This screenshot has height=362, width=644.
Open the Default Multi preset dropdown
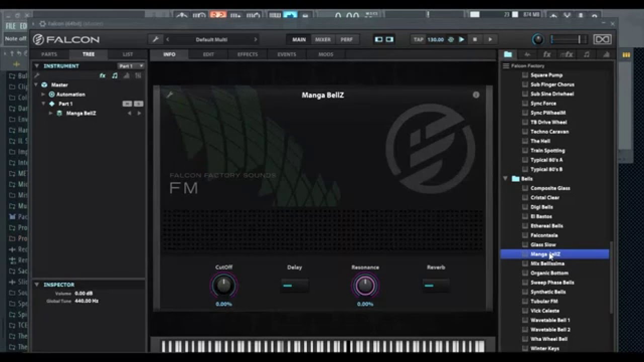pos(211,39)
